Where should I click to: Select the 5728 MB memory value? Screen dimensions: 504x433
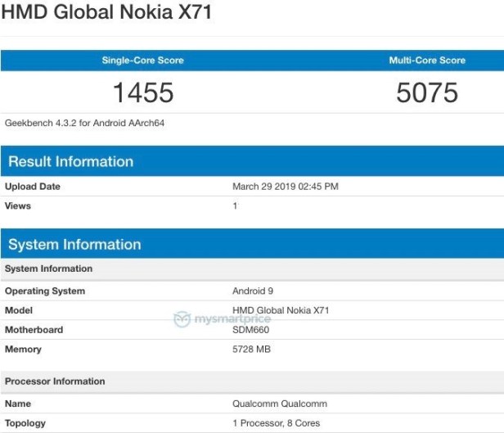pyautogui.click(x=251, y=349)
